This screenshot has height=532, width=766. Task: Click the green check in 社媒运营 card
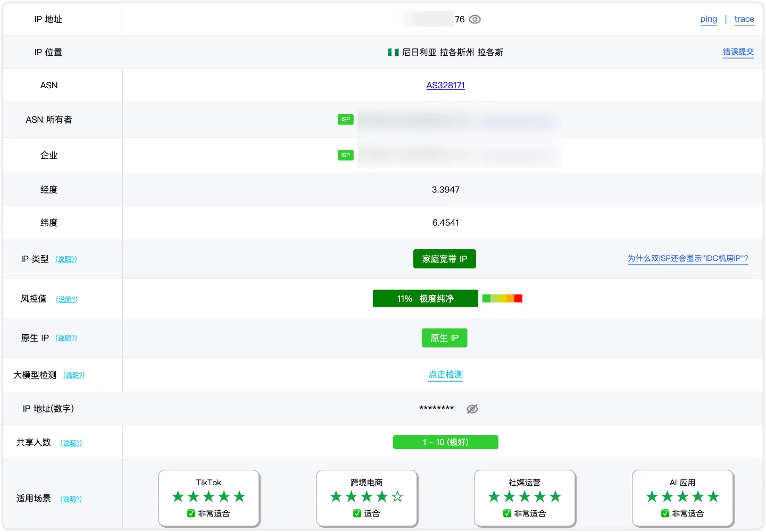point(507,513)
